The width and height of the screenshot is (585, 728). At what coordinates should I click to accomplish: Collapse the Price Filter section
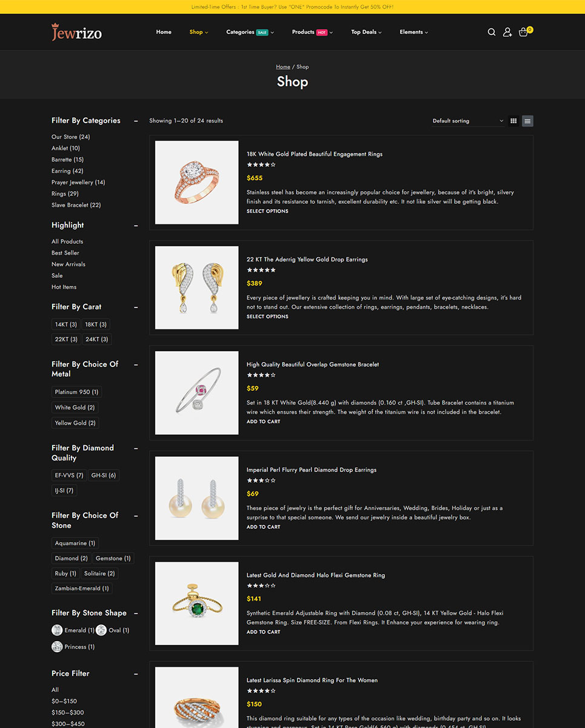[x=136, y=673]
